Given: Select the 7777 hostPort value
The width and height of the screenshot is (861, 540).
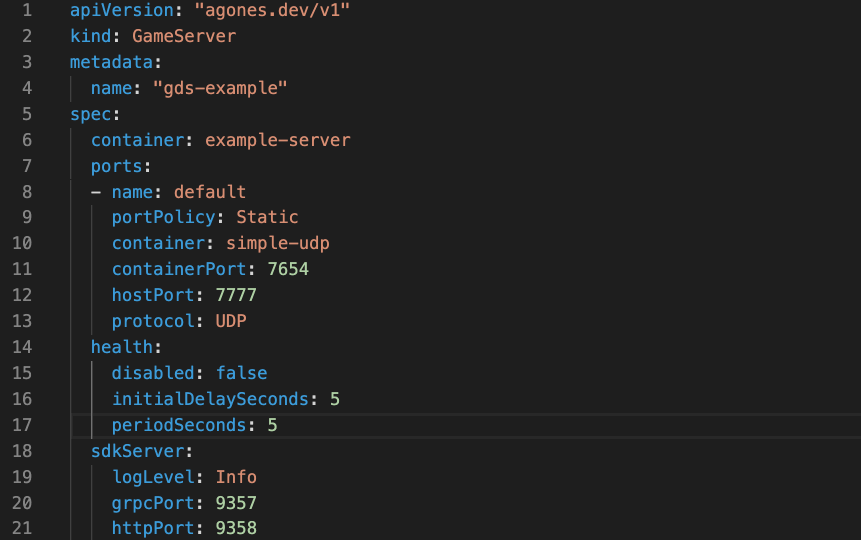Looking at the screenshot, I should (236, 295).
